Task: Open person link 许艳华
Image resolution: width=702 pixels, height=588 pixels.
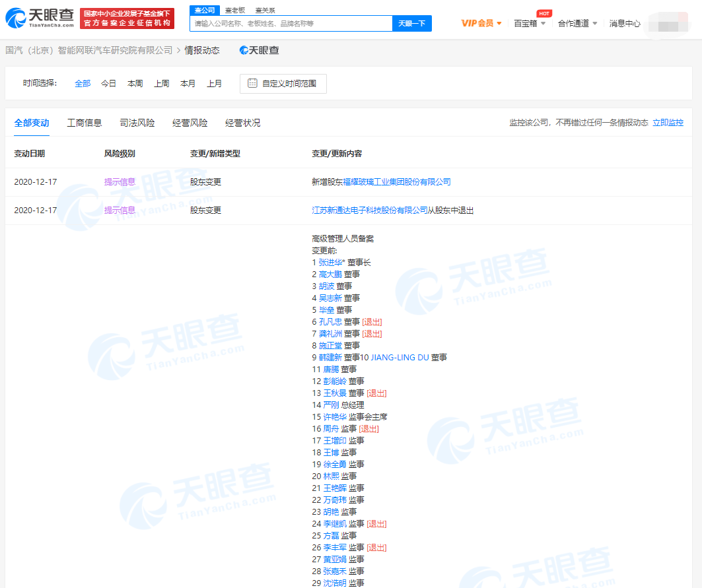Action: point(335,416)
